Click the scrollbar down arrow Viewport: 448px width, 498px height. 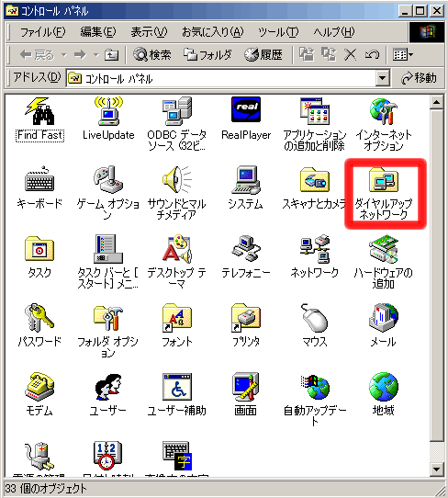[437, 469]
